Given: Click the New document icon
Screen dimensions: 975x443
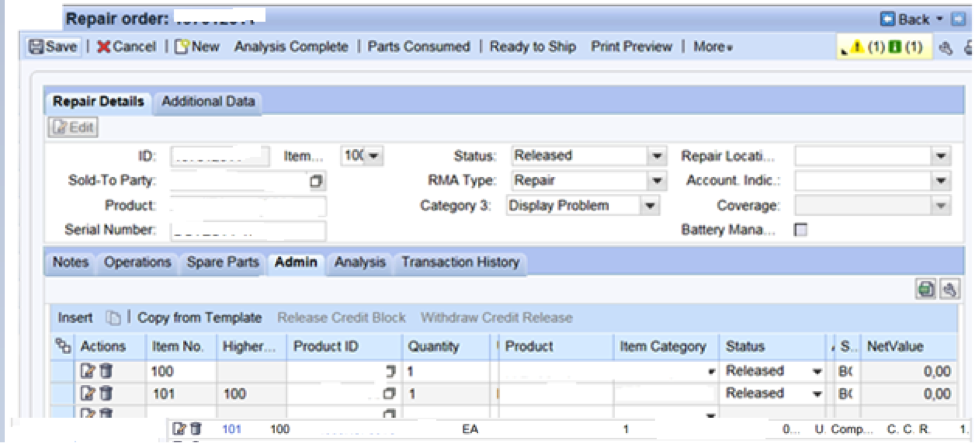Looking at the screenshot, I should point(182,47).
